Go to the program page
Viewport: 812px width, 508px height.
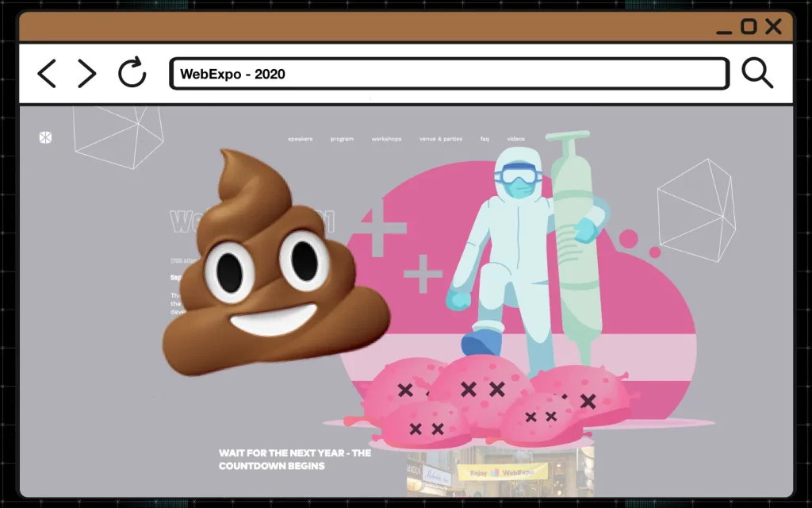pyautogui.click(x=342, y=139)
